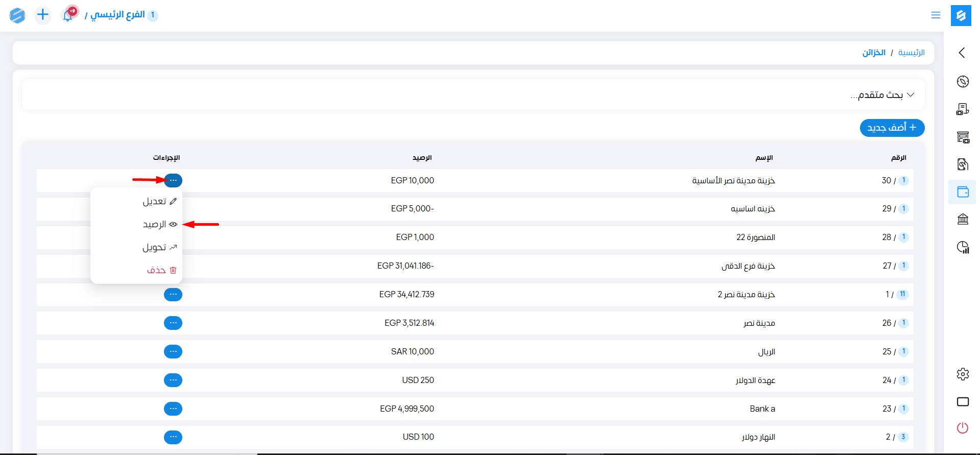The height and width of the screenshot is (455, 980).
Task: Open the bank building sidebar icon
Action: (x=963, y=220)
